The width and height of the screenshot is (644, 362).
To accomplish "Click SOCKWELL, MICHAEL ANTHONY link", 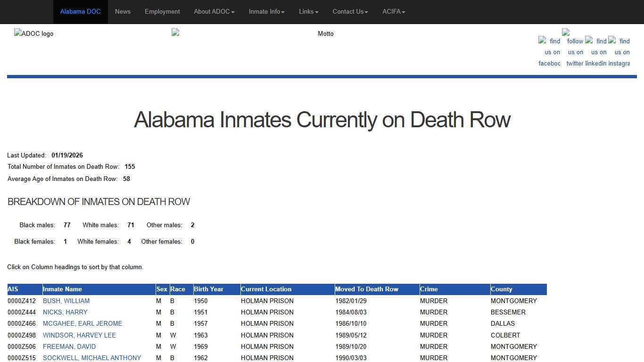I will tap(91, 358).
